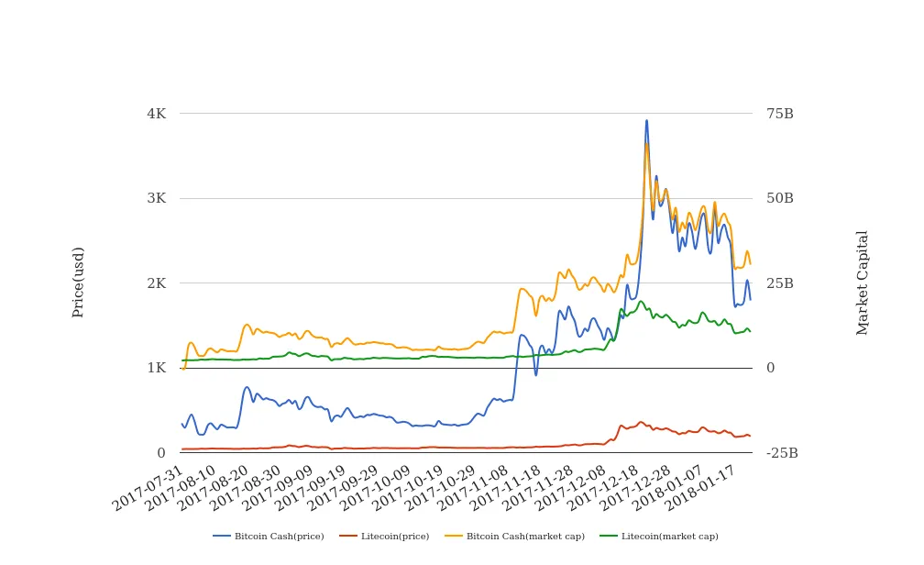Select the Price(usd) axis title
This screenshot has width=924, height=565.
pos(78,282)
